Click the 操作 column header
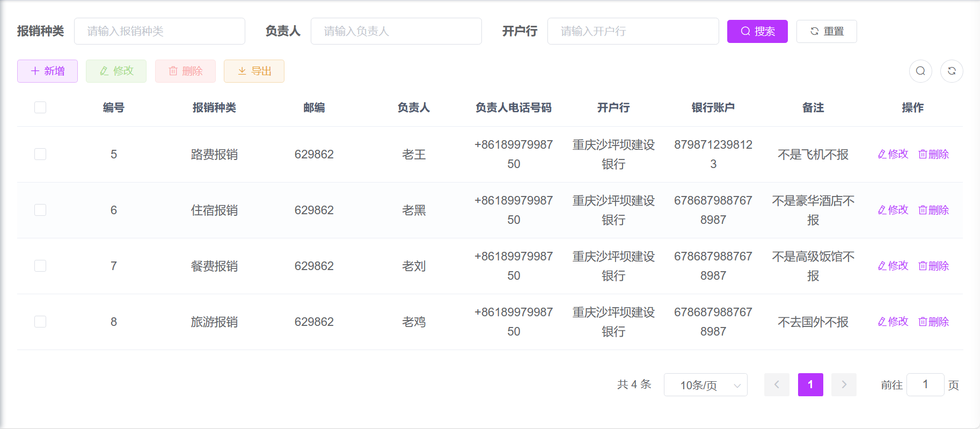The image size is (980, 429). click(912, 108)
